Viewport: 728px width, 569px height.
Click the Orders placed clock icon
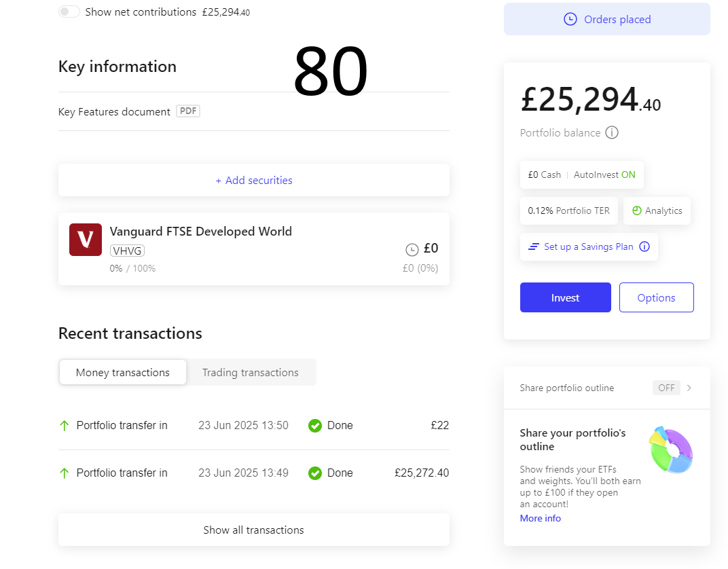570,19
